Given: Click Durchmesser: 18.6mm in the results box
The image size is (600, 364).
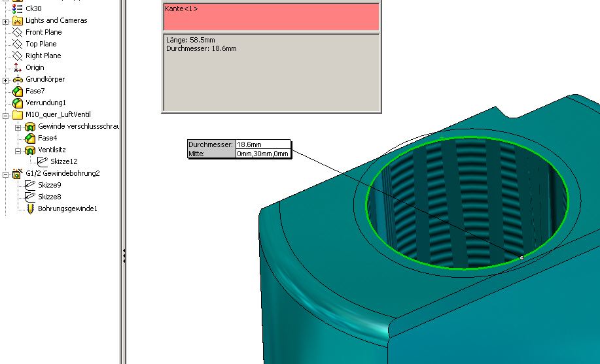Looking at the screenshot, I should pyautogui.click(x=202, y=48).
